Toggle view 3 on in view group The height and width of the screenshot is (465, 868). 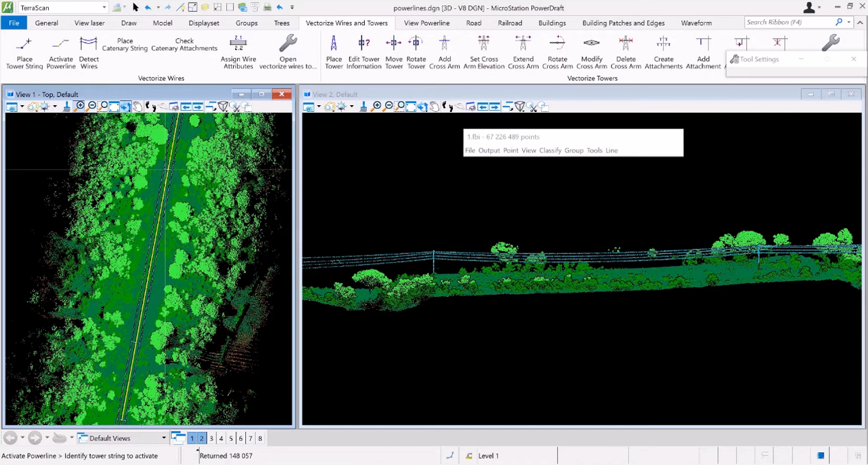pos(212,438)
